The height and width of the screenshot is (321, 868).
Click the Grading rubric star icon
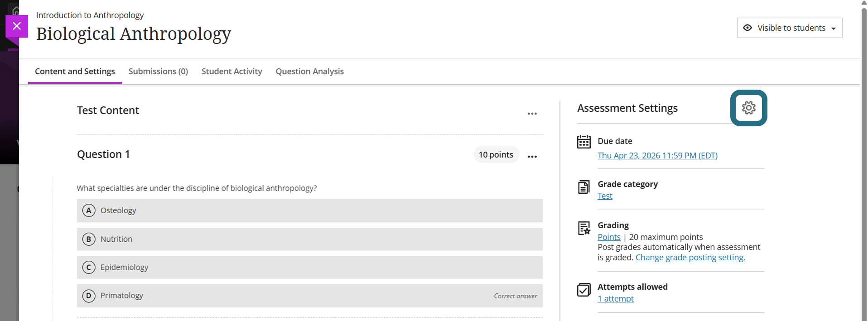tap(584, 228)
